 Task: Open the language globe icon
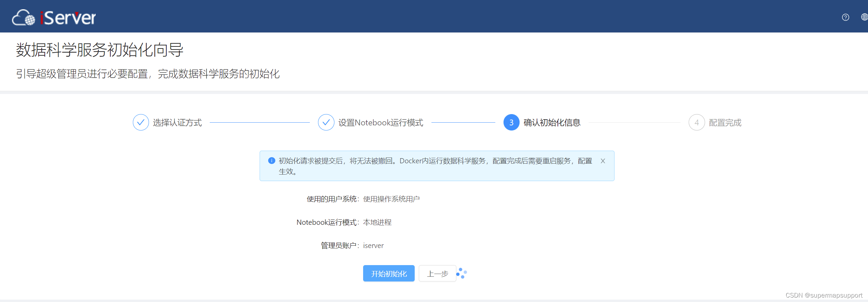pos(864,17)
